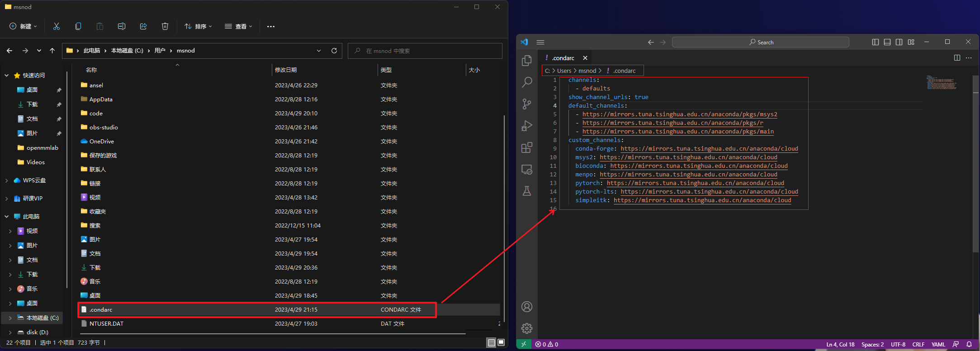Toggle the primary side bar layout button
The image size is (980, 351).
(x=875, y=42)
